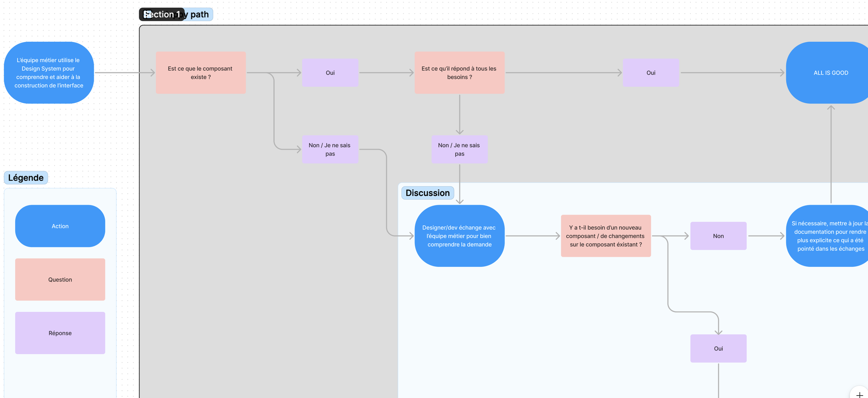
Task: Select 'Est ce que le composant existe ?' box
Action: coord(201,73)
